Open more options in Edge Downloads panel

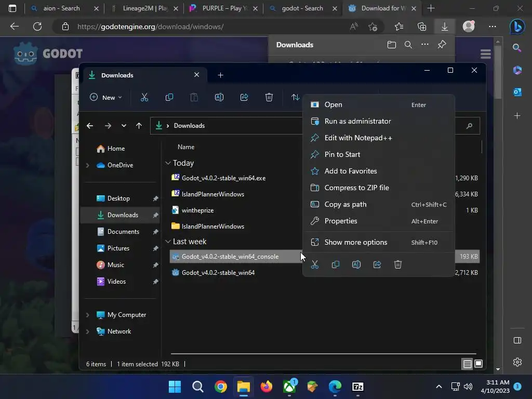tap(425, 45)
